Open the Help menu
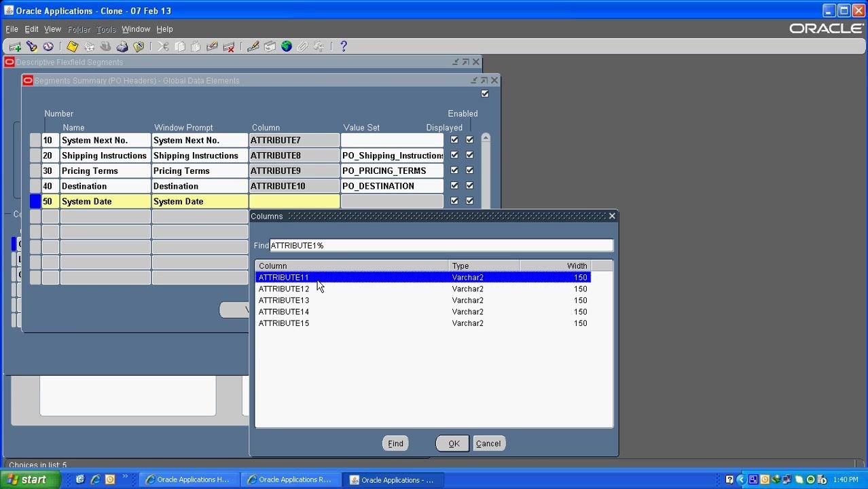Screen dimensions: 868x489 [x=165, y=29]
